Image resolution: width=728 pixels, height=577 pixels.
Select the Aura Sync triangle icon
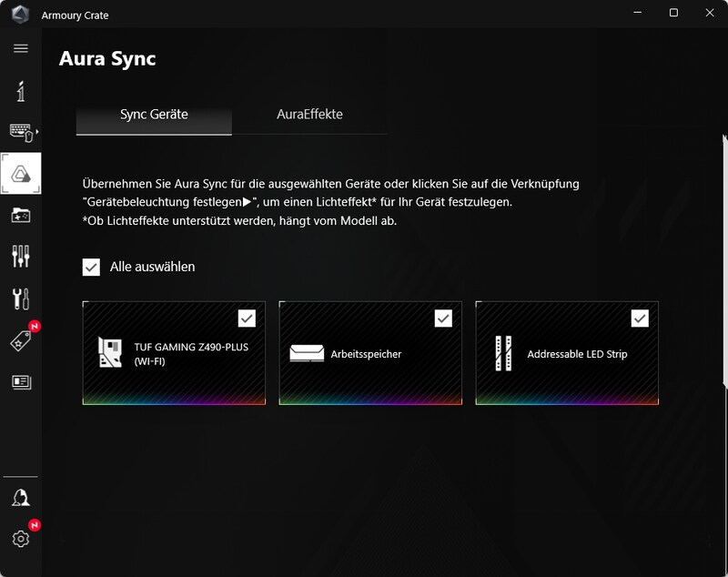[x=21, y=172]
